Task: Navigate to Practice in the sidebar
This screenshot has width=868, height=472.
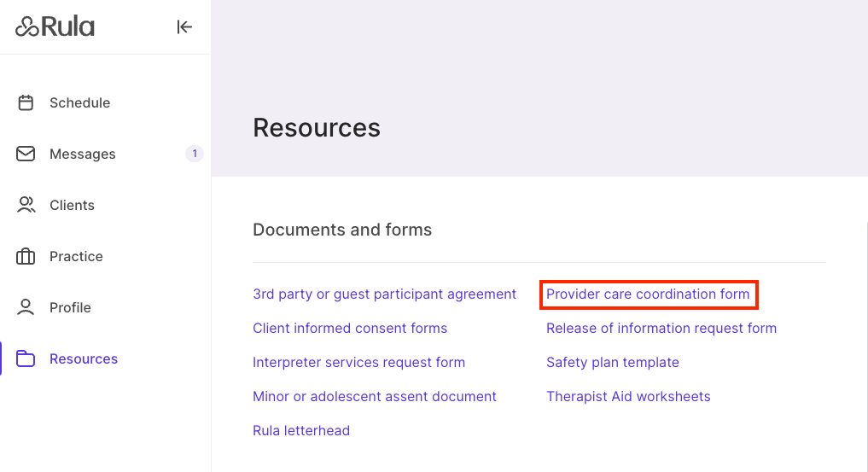Action: [x=76, y=256]
